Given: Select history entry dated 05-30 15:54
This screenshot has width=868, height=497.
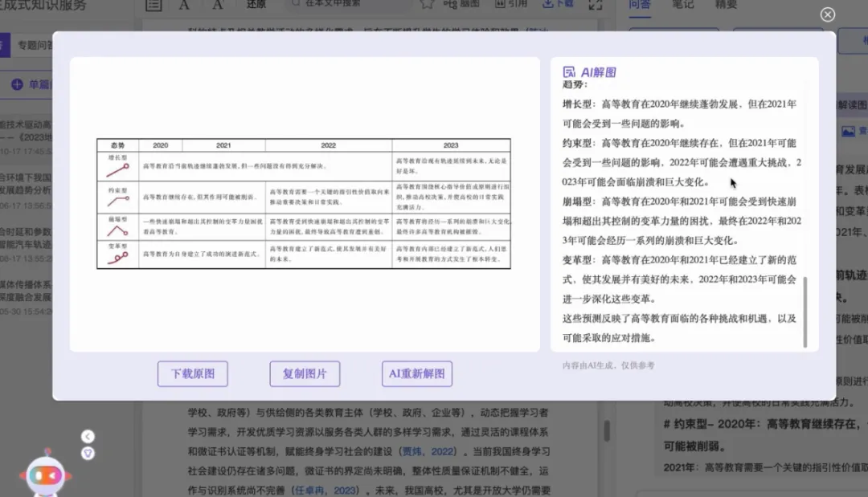Looking at the screenshot, I should [x=26, y=297].
